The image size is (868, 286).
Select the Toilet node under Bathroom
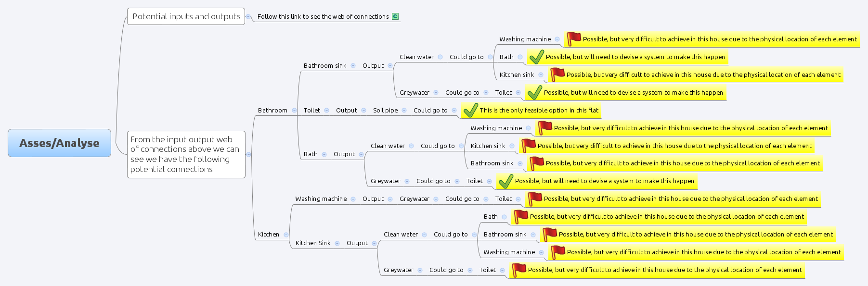tap(311, 110)
